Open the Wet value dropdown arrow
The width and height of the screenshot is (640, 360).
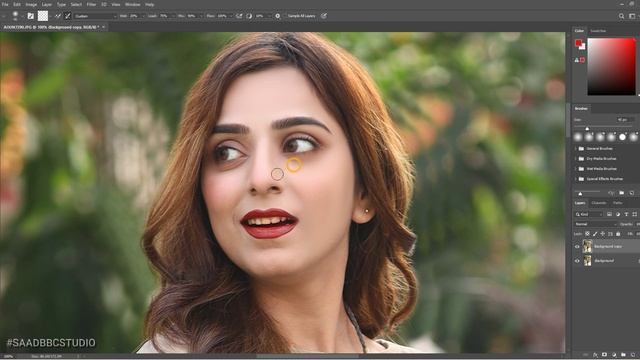(144, 16)
